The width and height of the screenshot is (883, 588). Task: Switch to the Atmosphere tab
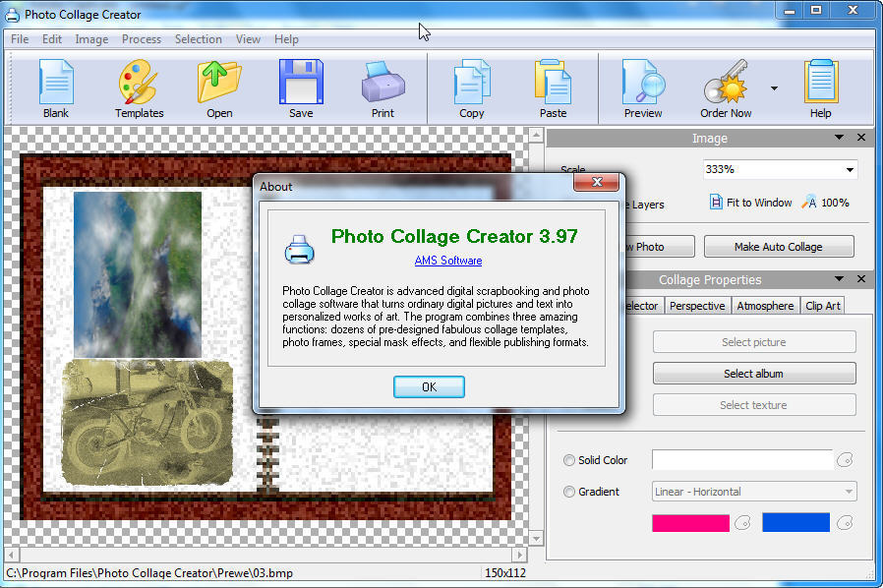pyautogui.click(x=765, y=306)
